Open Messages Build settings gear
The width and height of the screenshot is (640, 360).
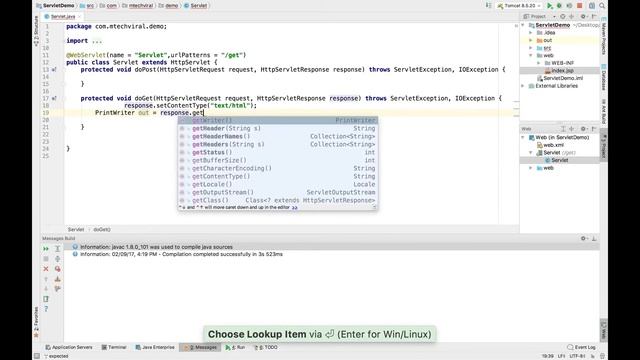(583, 238)
